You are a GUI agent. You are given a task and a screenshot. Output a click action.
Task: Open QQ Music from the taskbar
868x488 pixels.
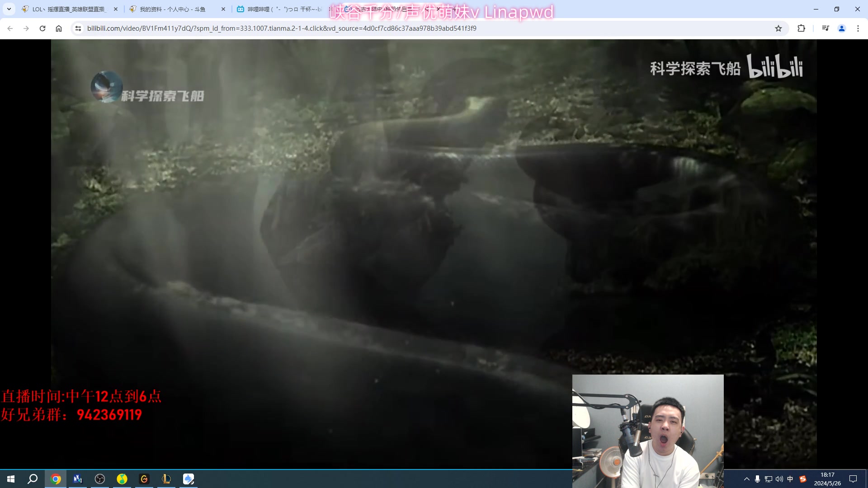coord(122,479)
